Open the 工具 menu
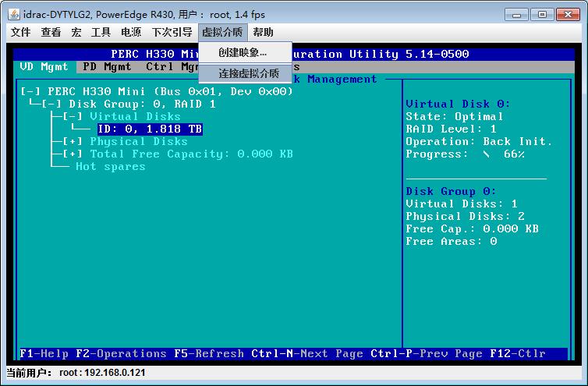This screenshot has width=588, height=386. pos(101,32)
